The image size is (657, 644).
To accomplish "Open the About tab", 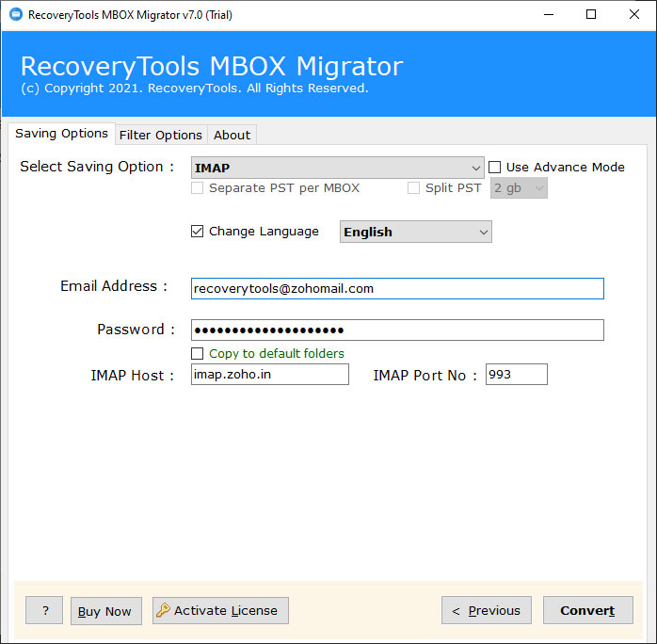I will pyautogui.click(x=232, y=135).
